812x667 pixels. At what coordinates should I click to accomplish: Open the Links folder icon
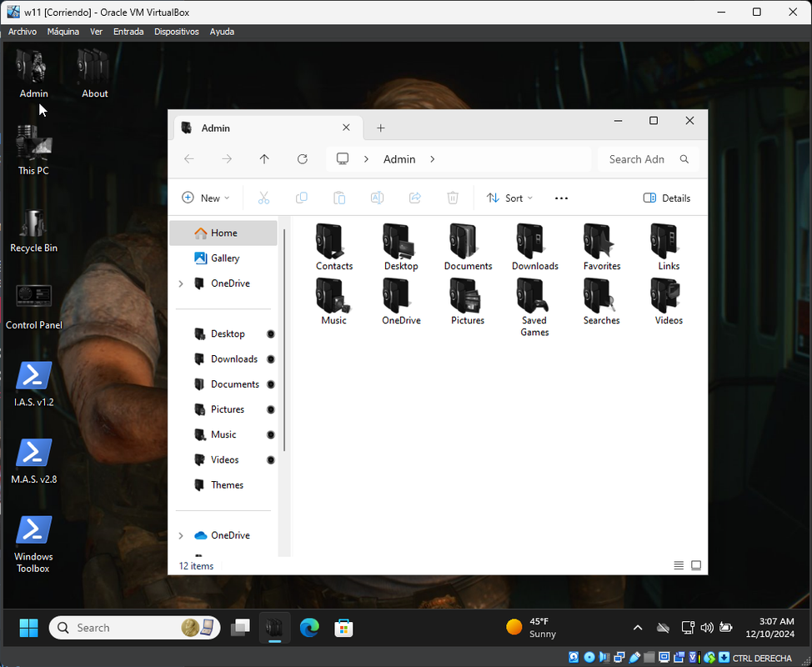click(x=668, y=247)
